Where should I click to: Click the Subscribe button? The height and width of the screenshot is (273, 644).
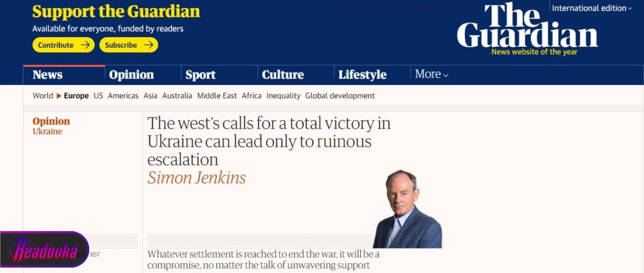[x=129, y=45]
